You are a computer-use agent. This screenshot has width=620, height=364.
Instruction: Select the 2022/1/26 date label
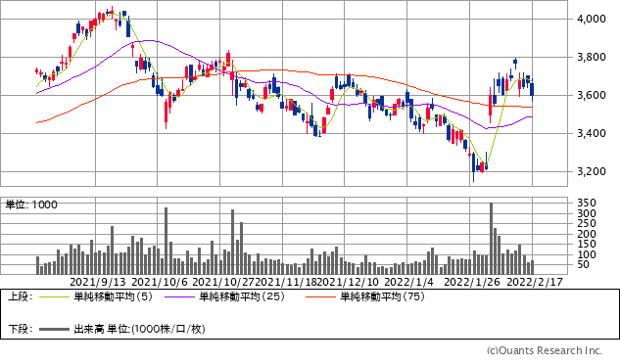pyautogui.click(x=472, y=282)
